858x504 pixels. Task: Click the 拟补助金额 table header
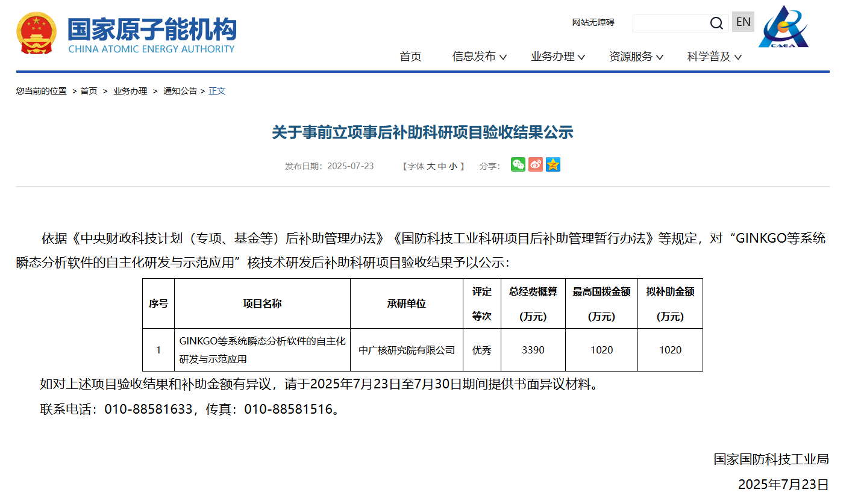coord(670,303)
